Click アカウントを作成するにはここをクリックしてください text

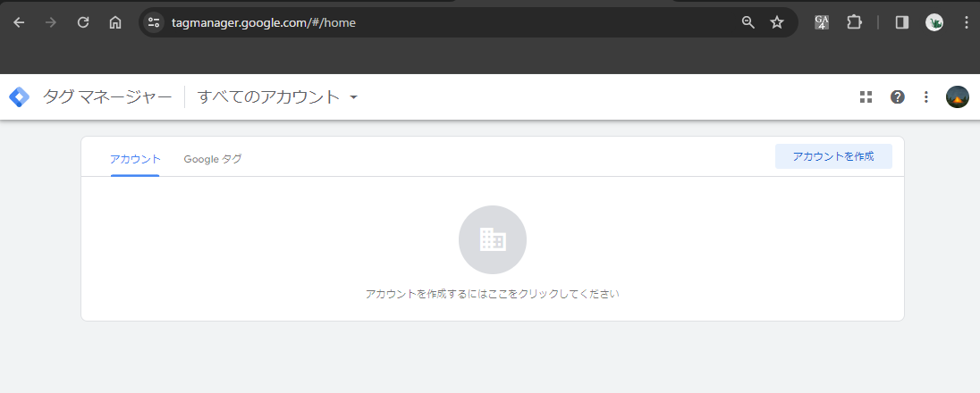[493, 294]
